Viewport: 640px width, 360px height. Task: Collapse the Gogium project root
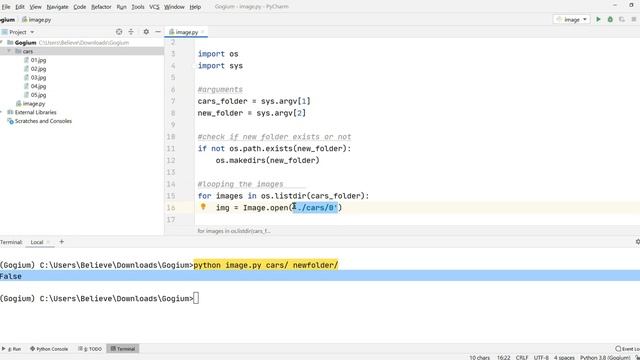[2, 42]
